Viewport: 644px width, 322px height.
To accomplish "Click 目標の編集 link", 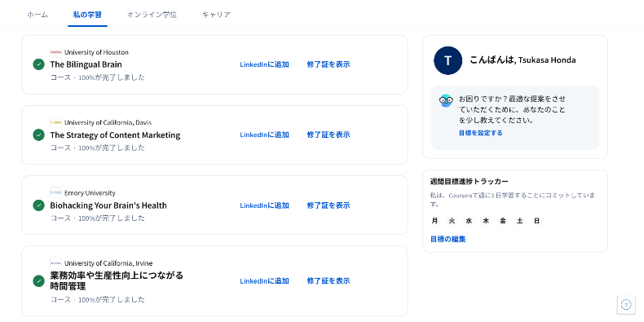I will 448,239.
